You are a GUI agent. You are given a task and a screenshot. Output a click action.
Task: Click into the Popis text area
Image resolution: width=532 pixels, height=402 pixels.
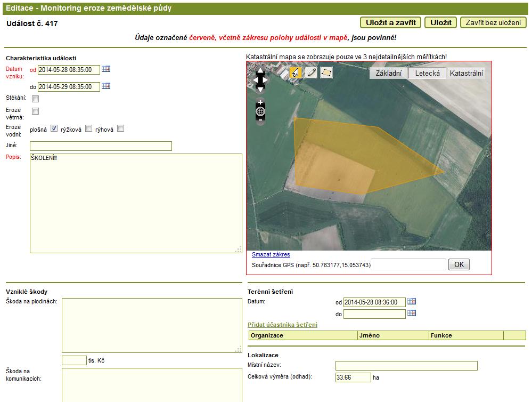(x=136, y=204)
